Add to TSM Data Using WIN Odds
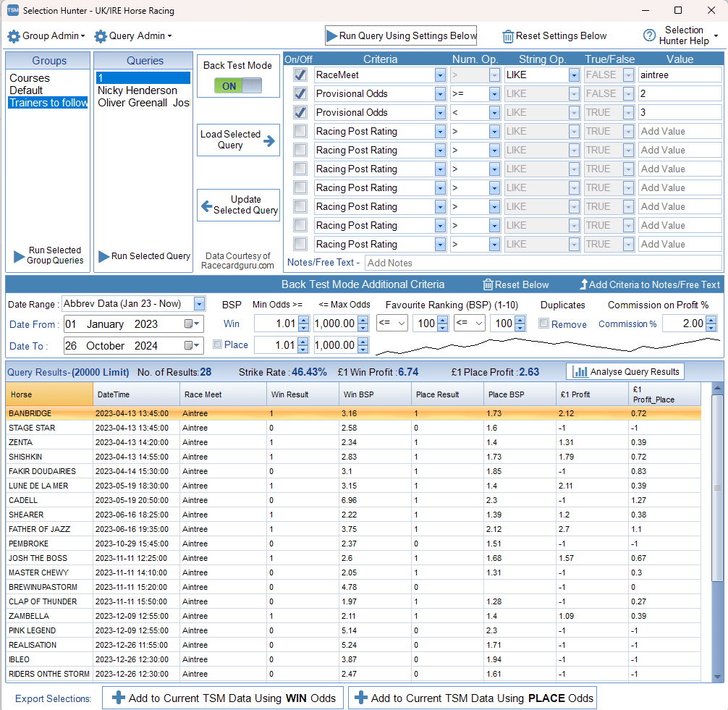The height and width of the screenshot is (710, 728). click(x=224, y=698)
